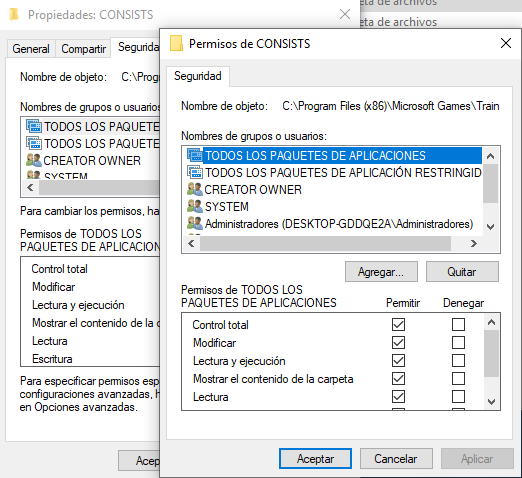Check Denegar for Modificar
This screenshot has height=478, width=522.
click(x=458, y=342)
